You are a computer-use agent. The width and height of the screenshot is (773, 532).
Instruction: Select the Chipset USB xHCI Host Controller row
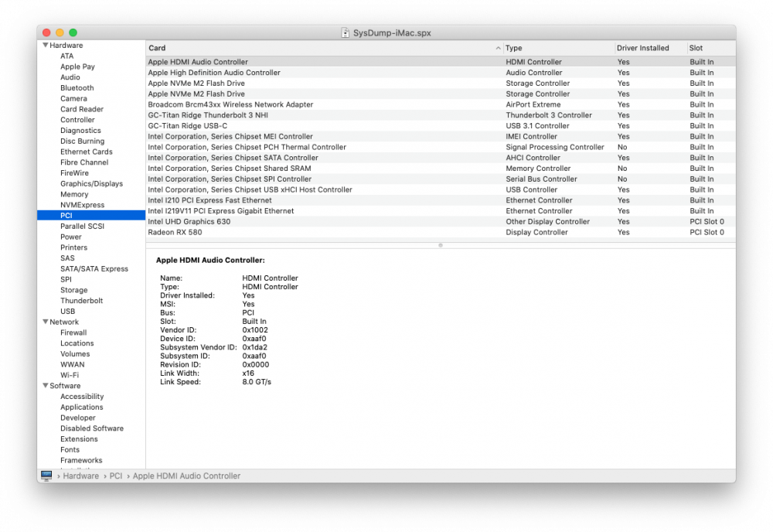click(441, 189)
